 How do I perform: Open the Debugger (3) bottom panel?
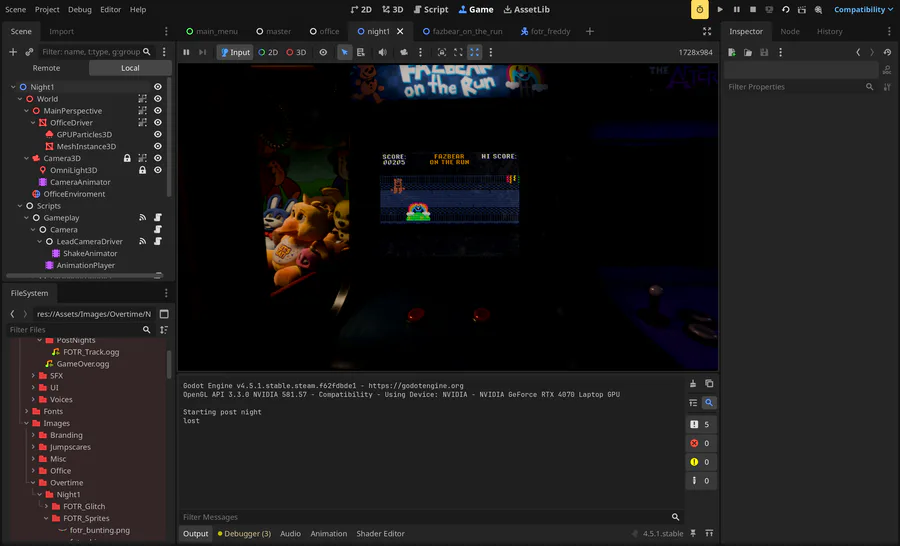(x=244, y=533)
